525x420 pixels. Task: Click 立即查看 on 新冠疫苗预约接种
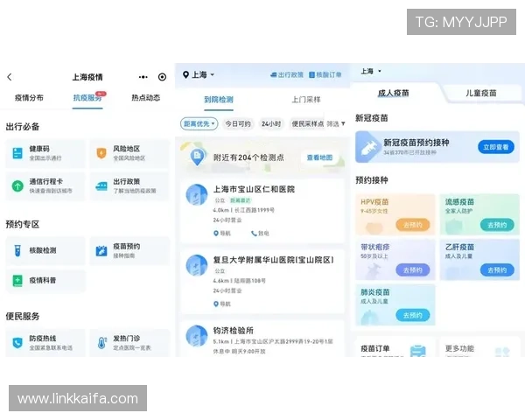point(495,147)
